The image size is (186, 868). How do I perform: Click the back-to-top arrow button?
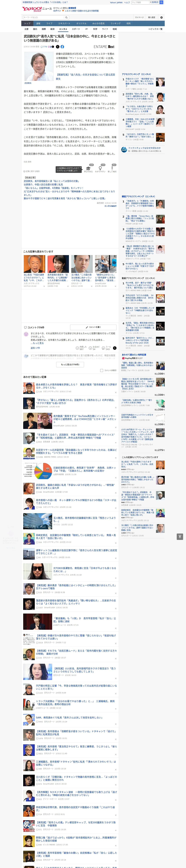[180, 537]
